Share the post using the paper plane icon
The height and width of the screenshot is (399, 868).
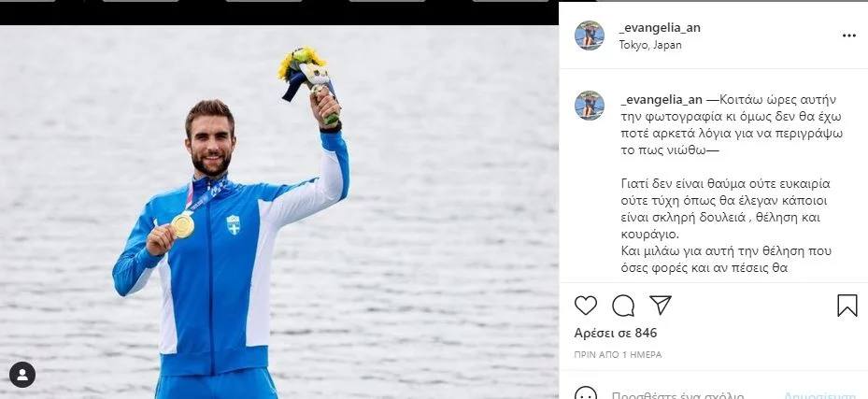click(x=661, y=306)
